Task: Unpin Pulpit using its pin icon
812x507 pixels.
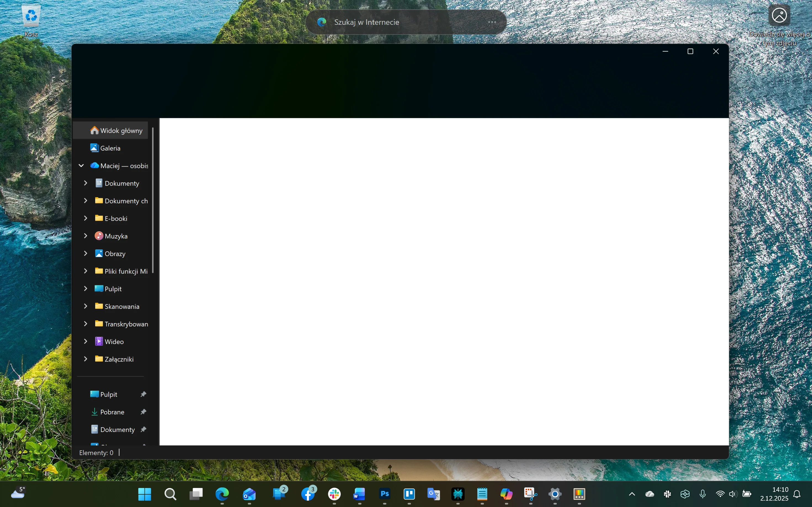Action: click(143, 394)
